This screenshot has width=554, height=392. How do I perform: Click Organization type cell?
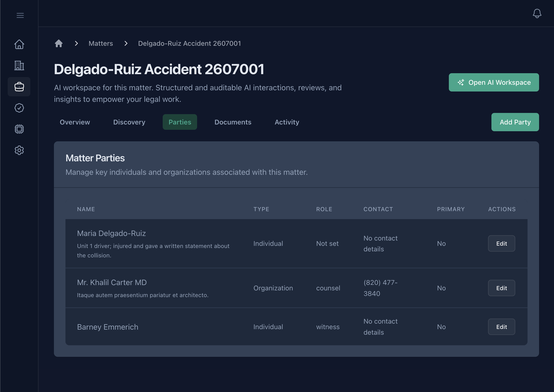[273, 288]
